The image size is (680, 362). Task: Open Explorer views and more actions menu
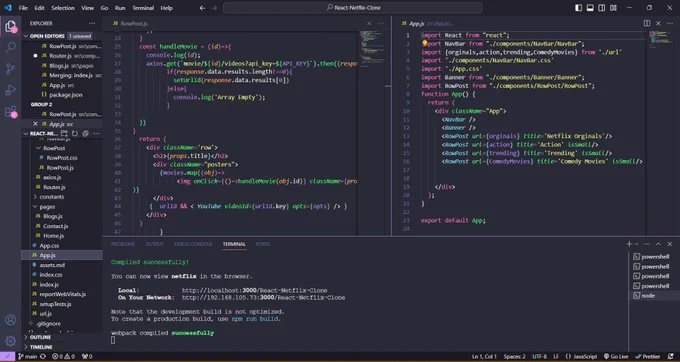[92, 23]
